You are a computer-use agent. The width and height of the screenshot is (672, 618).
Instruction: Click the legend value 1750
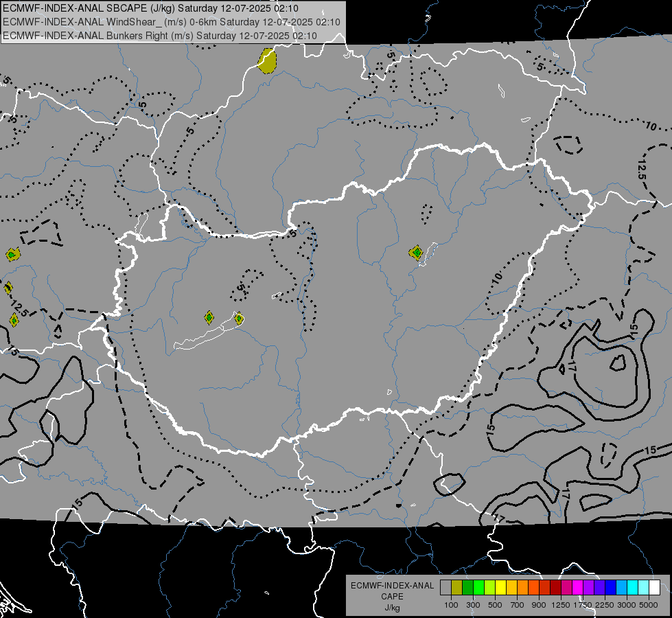(x=583, y=605)
